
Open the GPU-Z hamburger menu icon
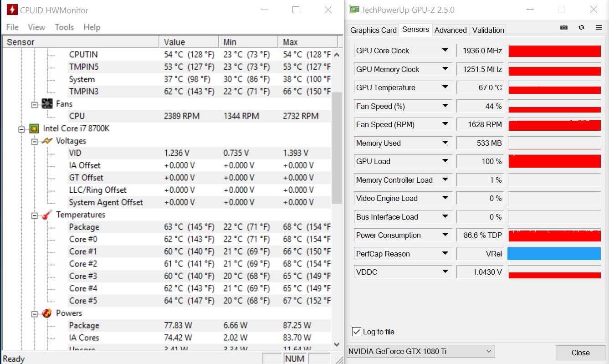[599, 27]
